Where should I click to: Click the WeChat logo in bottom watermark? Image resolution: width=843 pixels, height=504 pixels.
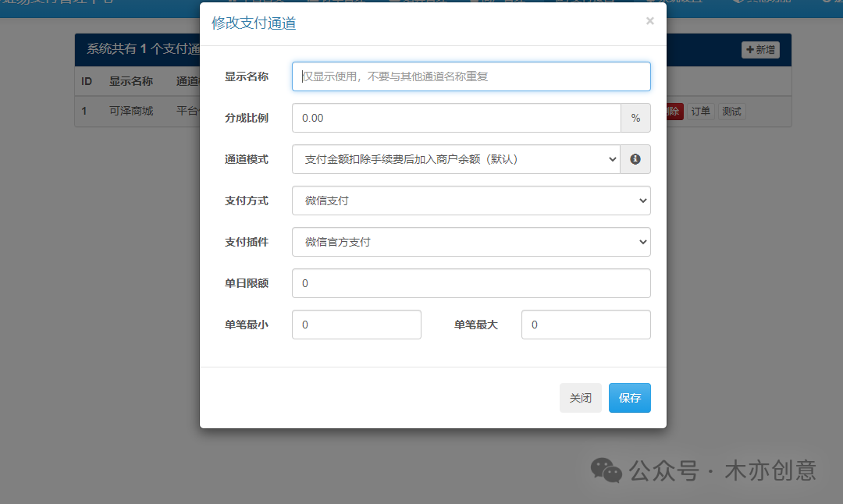click(606, 471)
